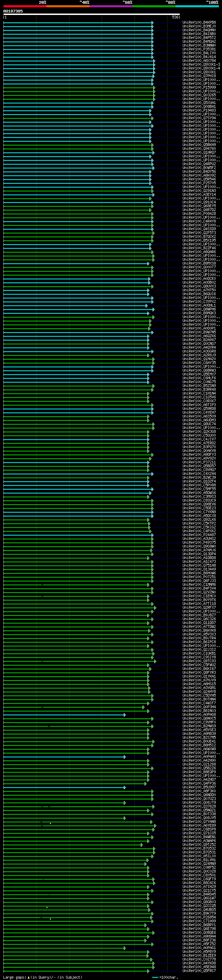Select the UniRef100_C4JIV7 label

pos(199,439)
